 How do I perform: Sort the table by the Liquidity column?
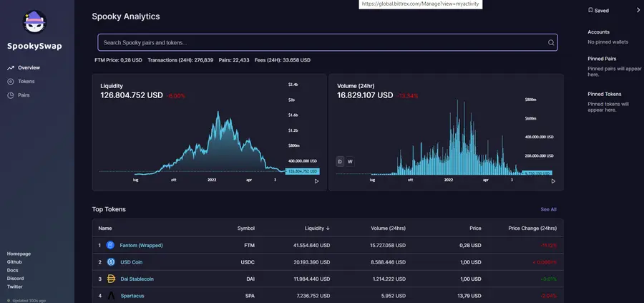317,229
